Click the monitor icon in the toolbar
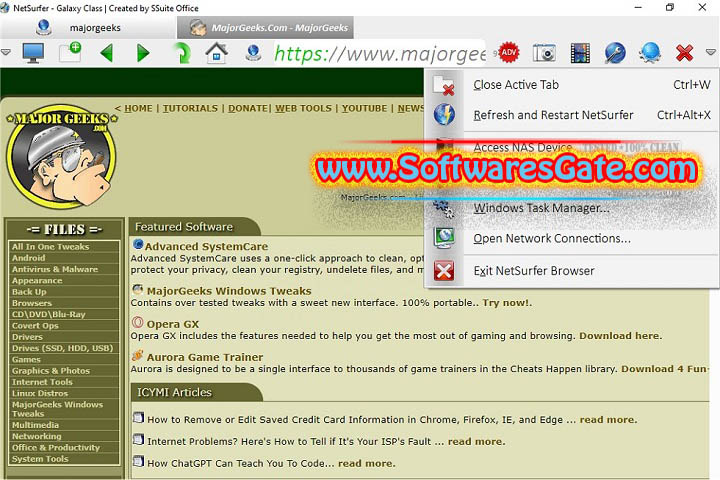Image resolution: width=720 pixels, height=480 pixels. (x=33, y=53)
